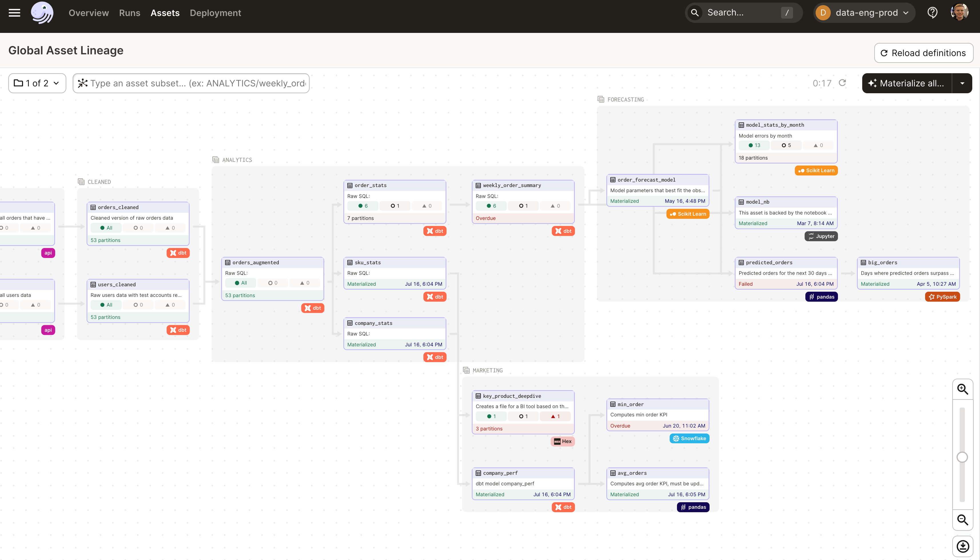Open the predicted_orders asset node
Image resolution: width=980 pixels, height=560 pixels.
786,273
